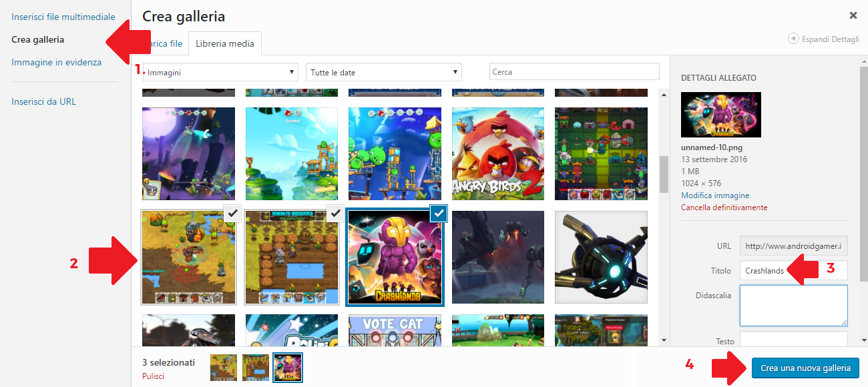Image resolution: width=868 pixels, height=387 pixels.
Task: Select the spaceship with cyan light image
Action: [x=601, y=258]
